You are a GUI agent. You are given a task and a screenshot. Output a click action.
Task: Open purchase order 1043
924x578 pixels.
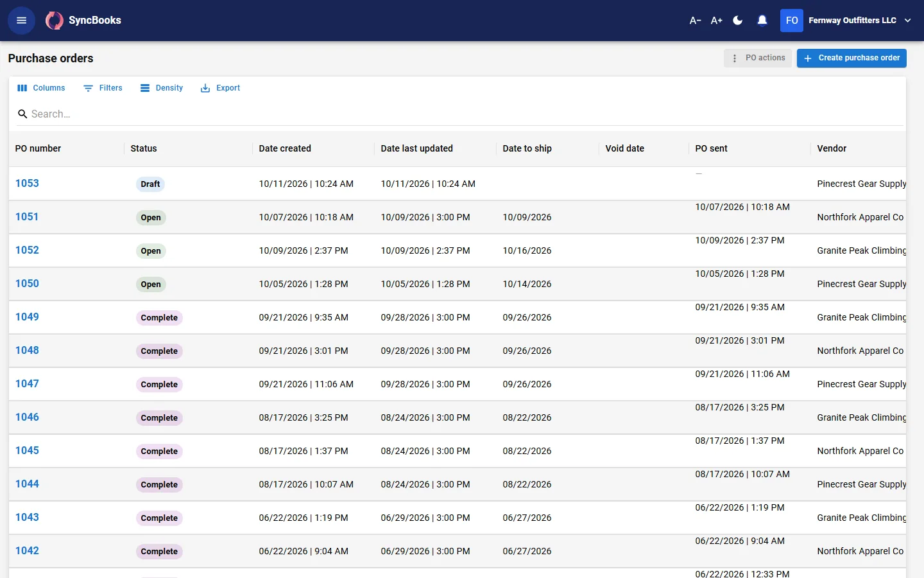coord(27,518)
